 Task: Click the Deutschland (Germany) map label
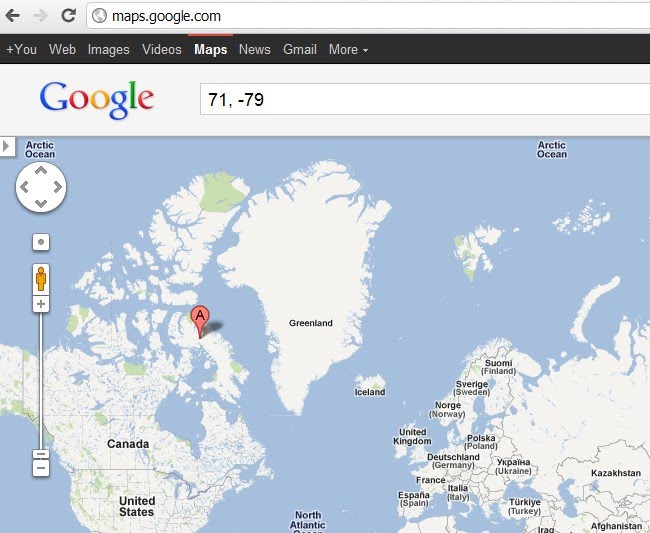453,461
